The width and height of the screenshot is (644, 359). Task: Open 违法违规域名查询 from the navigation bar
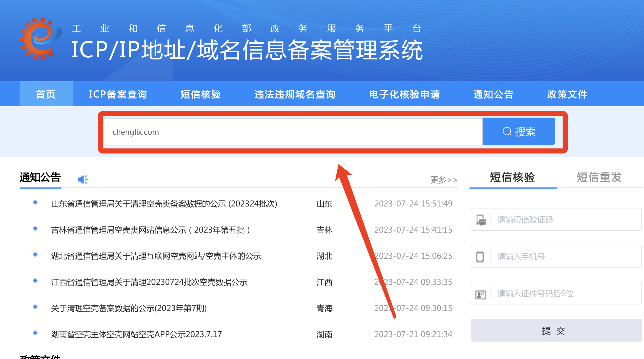pos(295,94)
